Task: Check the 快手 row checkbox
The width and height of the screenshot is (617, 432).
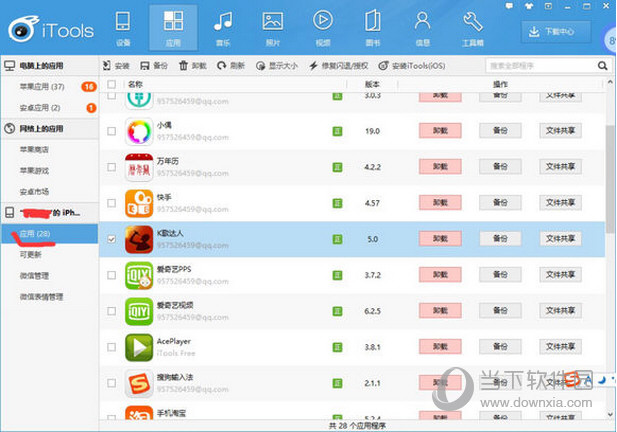Action: click(112, 203)
